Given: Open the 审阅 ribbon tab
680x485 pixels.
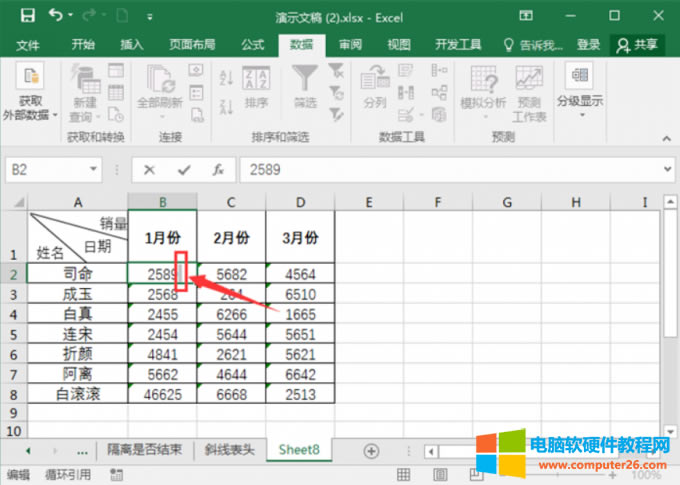Looking at the screenshot, I should pos(350,45).
